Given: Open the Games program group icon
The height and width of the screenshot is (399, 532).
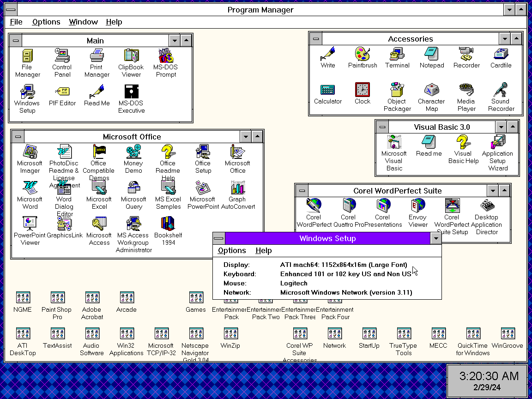Looking at the screenshot, I should point(196,297).
